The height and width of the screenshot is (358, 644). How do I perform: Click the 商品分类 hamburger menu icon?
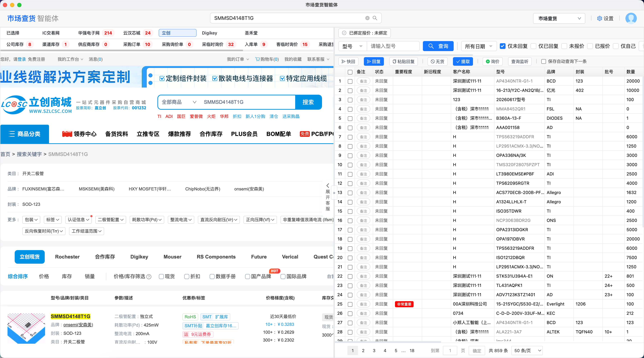(12, 134)
